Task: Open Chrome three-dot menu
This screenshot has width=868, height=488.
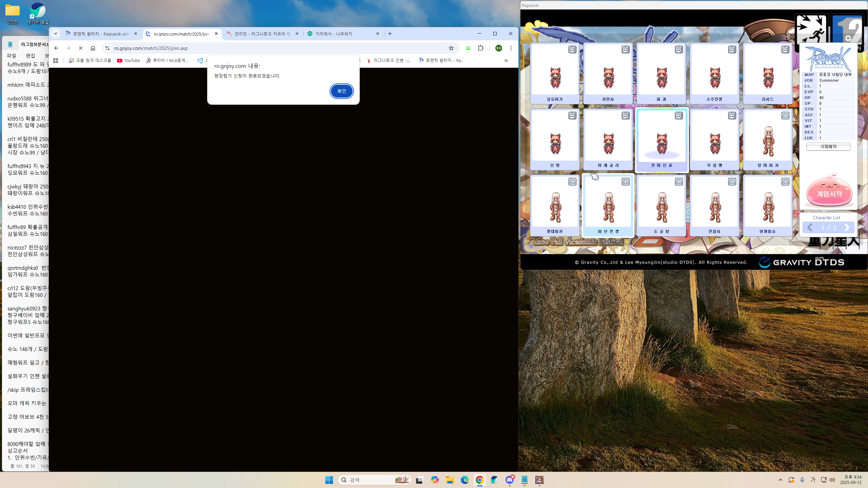Action: click(x=511, y=48)
